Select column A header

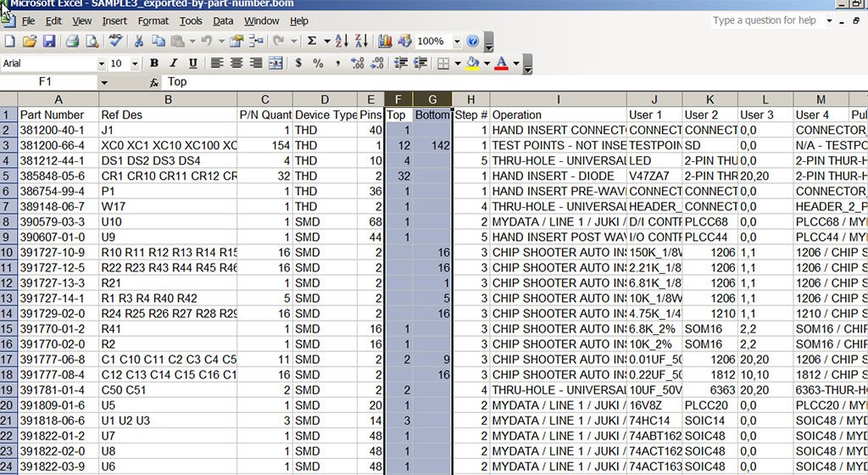tap(58, 99)
